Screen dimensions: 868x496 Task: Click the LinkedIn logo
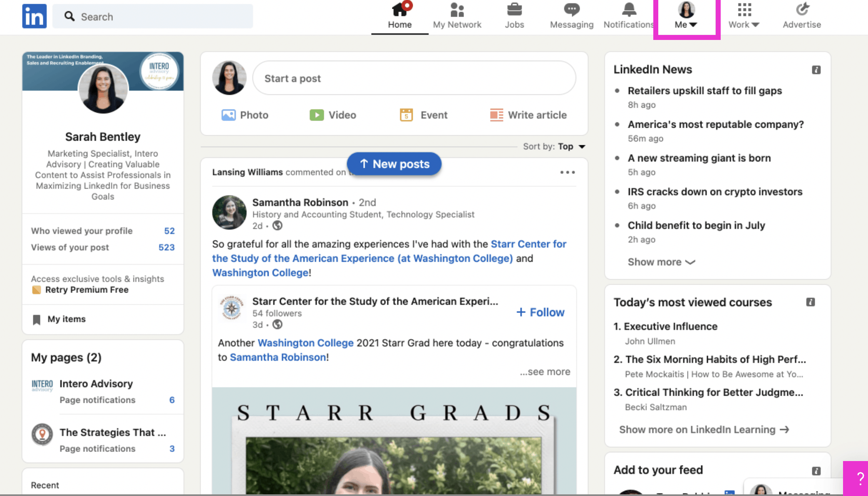coord(34,16)
